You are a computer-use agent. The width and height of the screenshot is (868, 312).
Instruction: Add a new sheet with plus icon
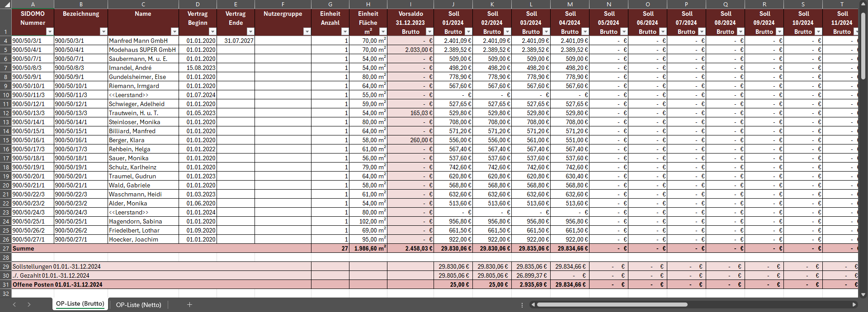pos(189,305)
